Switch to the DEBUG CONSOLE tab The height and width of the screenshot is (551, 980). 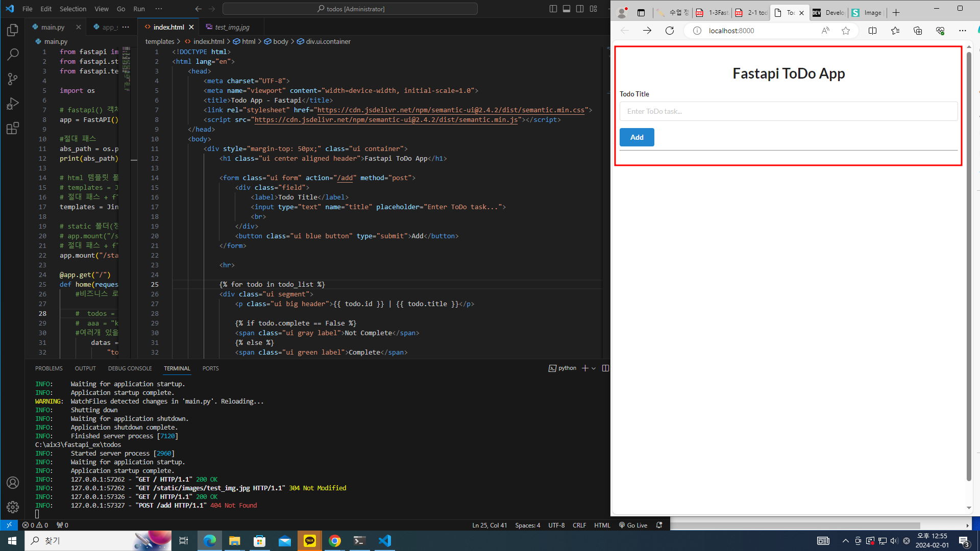tap(130, 368)
